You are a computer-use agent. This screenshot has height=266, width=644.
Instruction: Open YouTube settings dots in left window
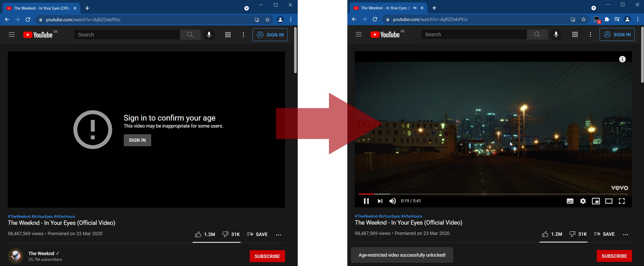243,35
